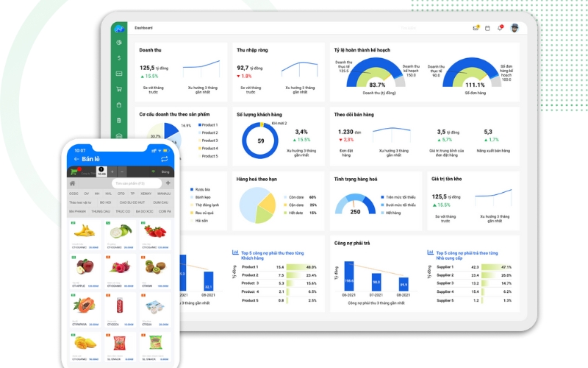Click the Product 4 legend swatch
Screen dimensions: 588x368
coord(200,149)
